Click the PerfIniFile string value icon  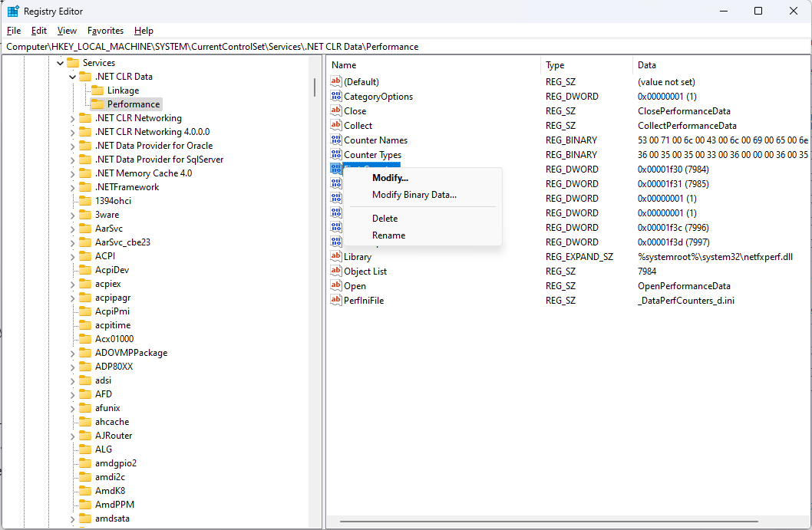(x=336, y=300)
